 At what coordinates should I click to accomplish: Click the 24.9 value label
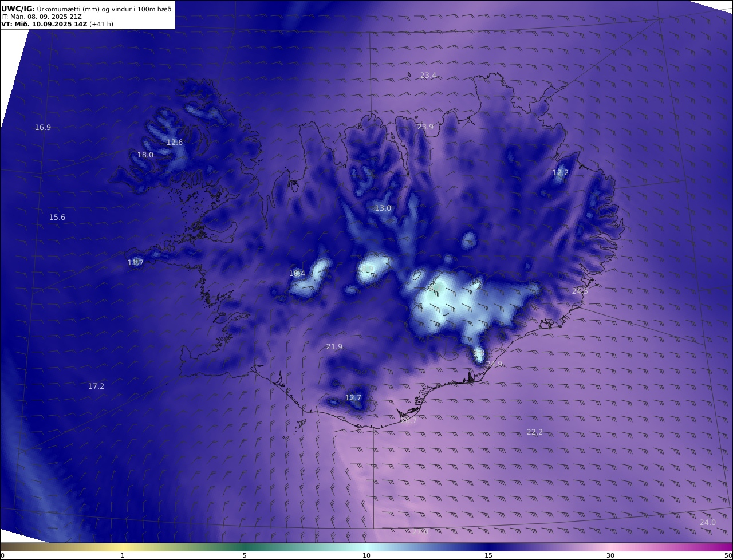494,364
